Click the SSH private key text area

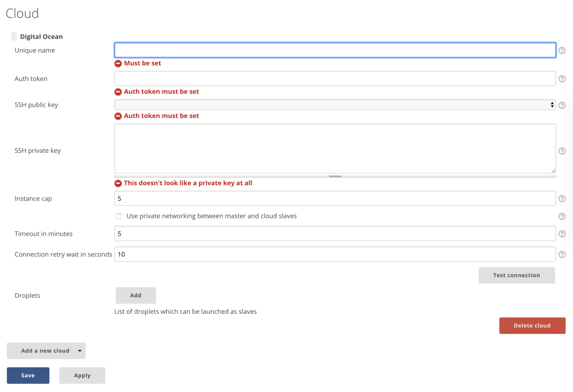[335, 148]
